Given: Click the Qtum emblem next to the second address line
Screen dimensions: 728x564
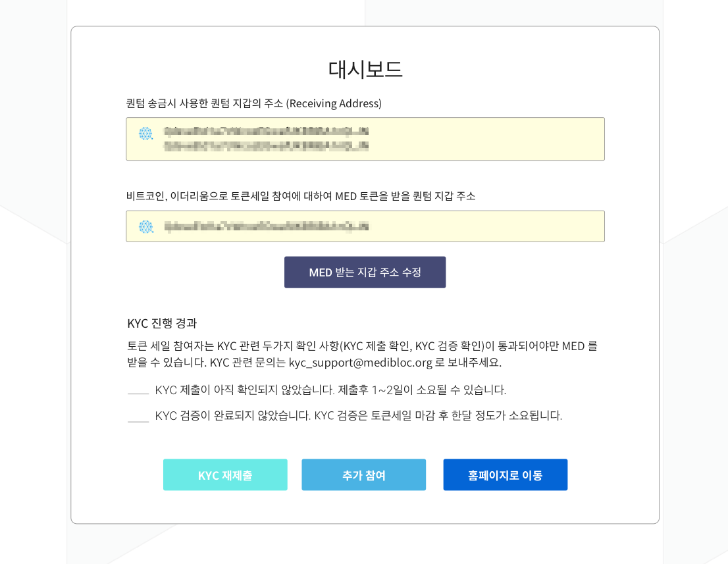Looking at the screenshot, I should [146, 226].
